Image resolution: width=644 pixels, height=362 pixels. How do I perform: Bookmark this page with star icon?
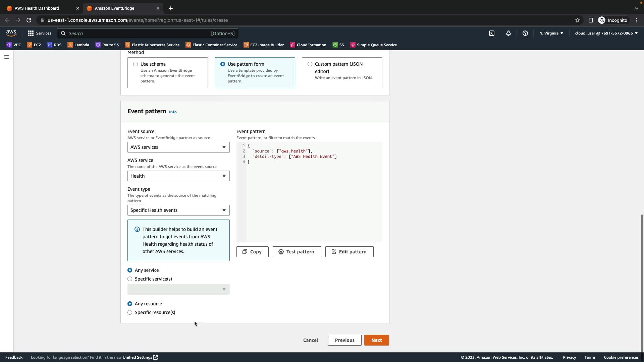[578, 20]
